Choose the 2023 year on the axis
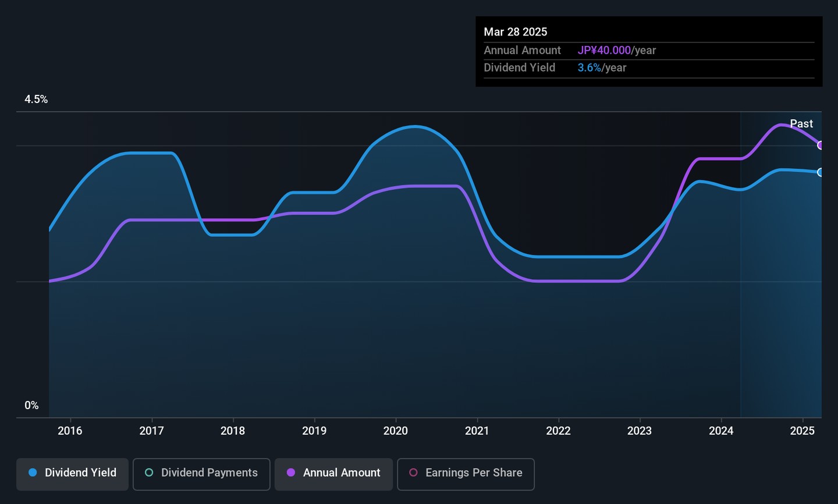The image size is (838, 504). pos(640,431)
